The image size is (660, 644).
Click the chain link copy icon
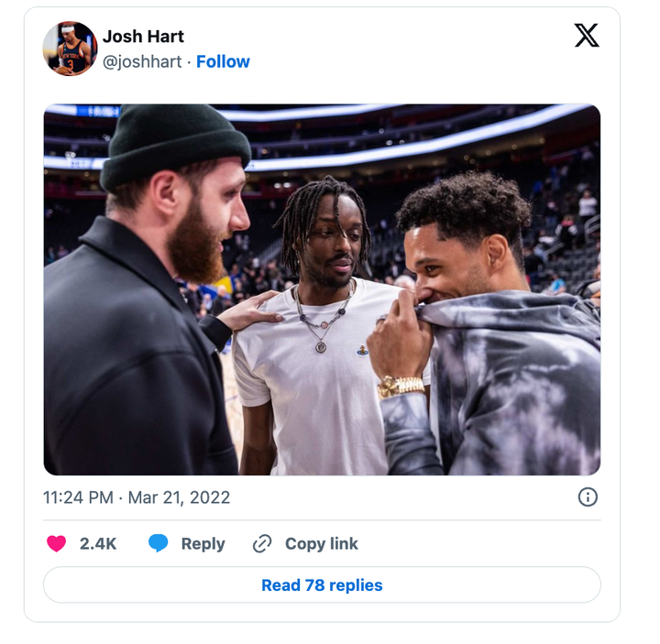(x=262, y=543)
